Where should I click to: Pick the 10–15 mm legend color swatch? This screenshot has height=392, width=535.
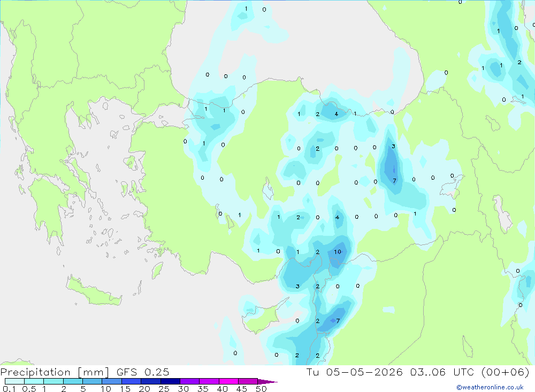[x=112, y=381]
